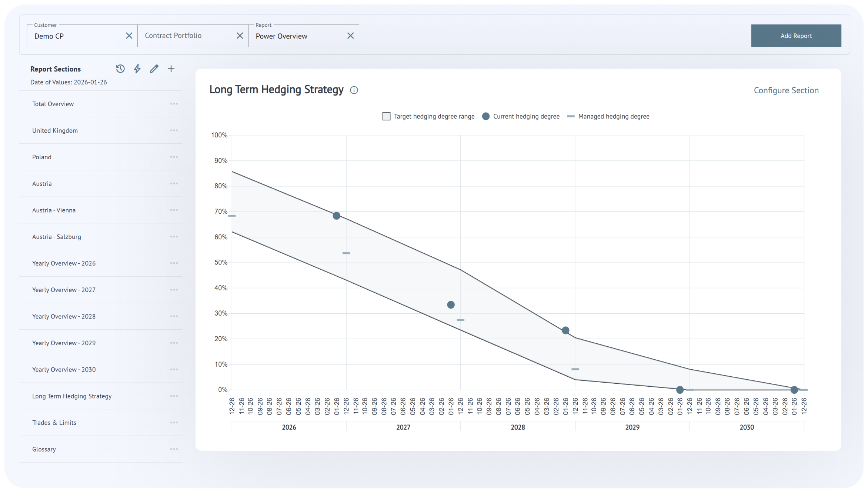The width and height of the screenshot is (868, 493).
Task: Open three-dot menu for Poland section
Action: pyautogui.click(x=174, y=157)
